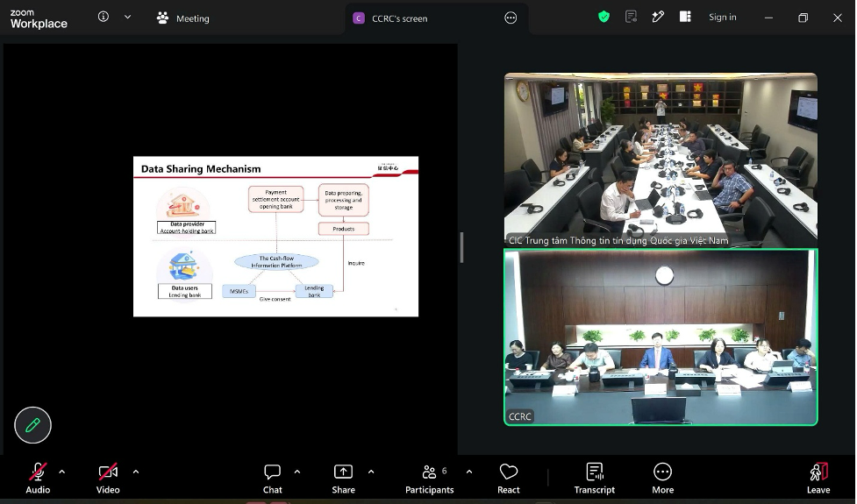This screenshot has height=504, width=857.
Task: Click the 'Data Sharing Mechanism' slide title
Action: 201,168
